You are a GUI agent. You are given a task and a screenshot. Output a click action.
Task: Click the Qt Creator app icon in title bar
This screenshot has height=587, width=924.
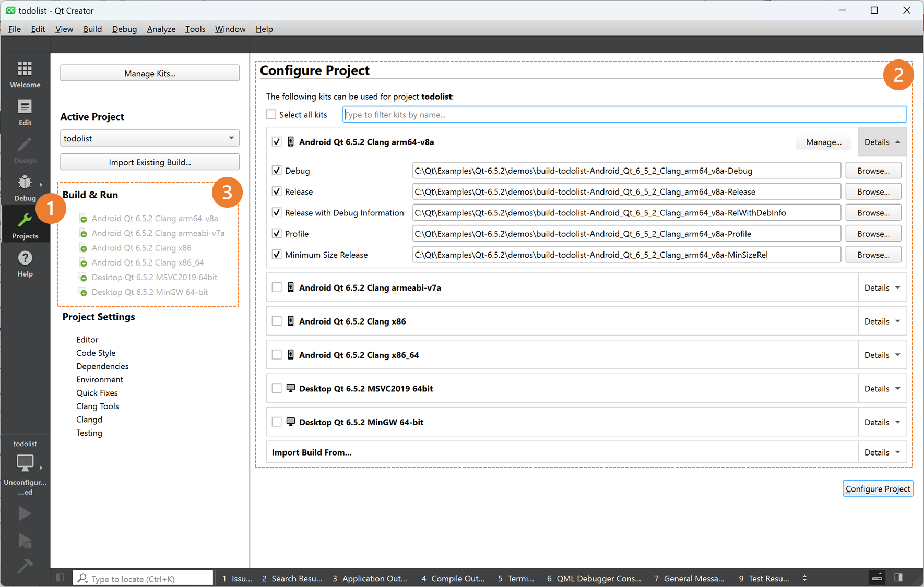[10, 10]
